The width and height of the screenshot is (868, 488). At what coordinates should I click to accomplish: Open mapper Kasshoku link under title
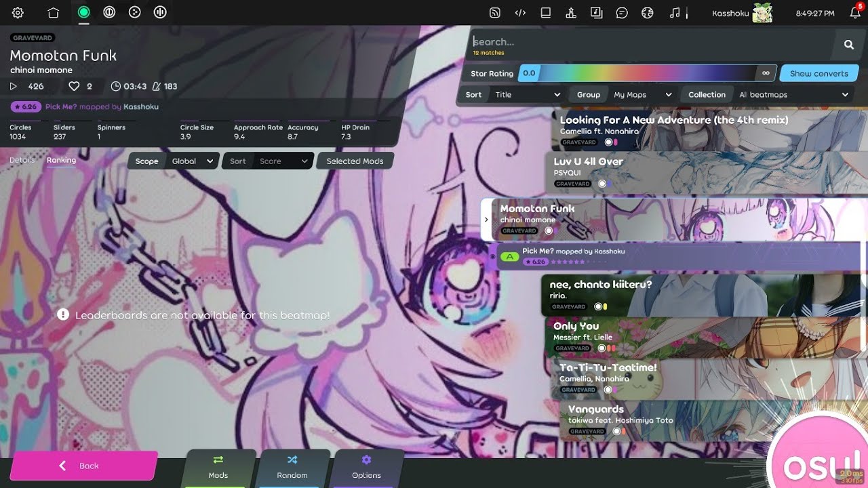(x=141, y=106)
